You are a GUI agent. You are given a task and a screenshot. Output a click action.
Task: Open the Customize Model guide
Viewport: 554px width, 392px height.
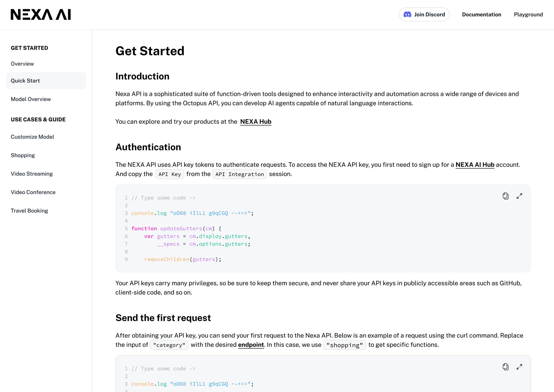click(32, 137)
